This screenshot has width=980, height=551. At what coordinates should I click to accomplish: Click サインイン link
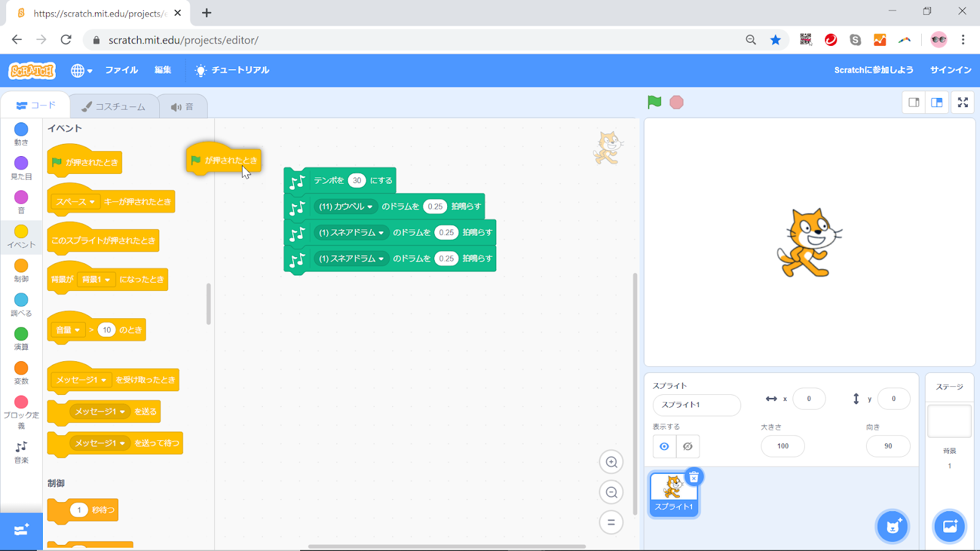(x=951, y=70)
